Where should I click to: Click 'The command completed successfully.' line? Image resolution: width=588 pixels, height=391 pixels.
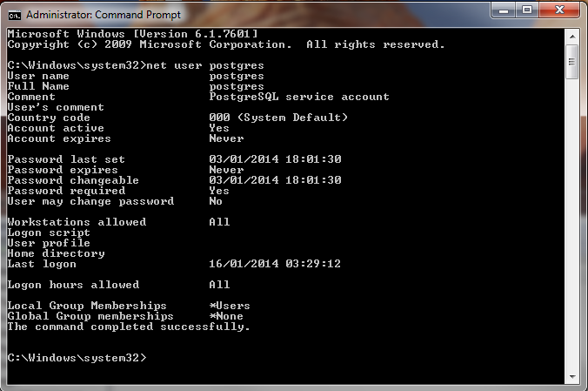click(x=129, y=327)
